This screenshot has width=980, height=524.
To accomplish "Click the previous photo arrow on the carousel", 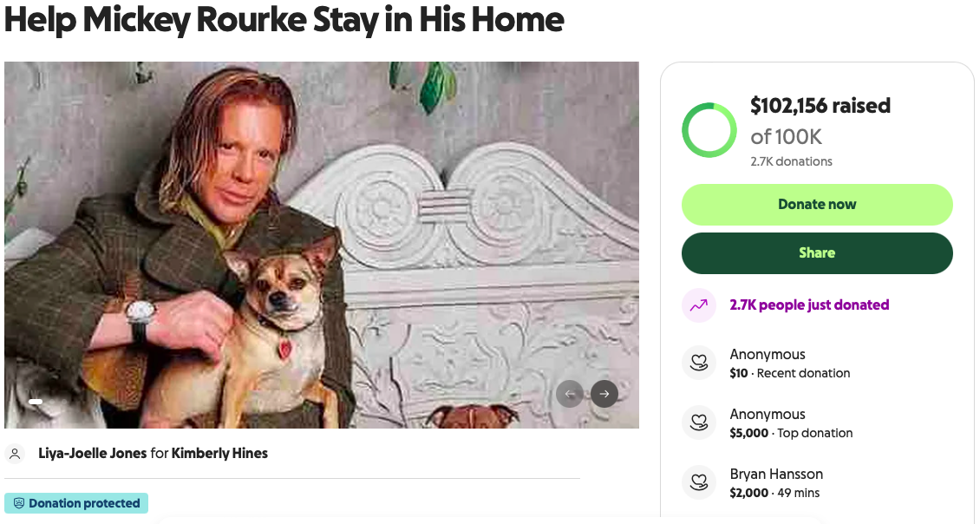I will click(570, 394).
